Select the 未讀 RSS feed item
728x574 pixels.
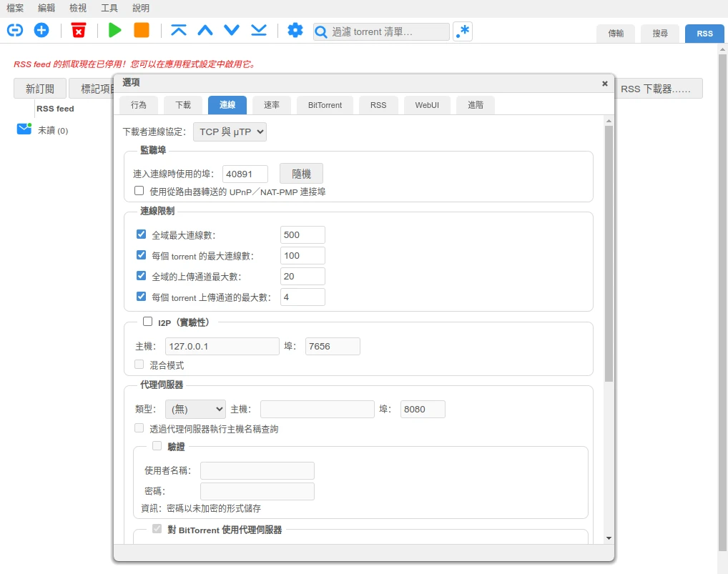(x=52, y=130)
